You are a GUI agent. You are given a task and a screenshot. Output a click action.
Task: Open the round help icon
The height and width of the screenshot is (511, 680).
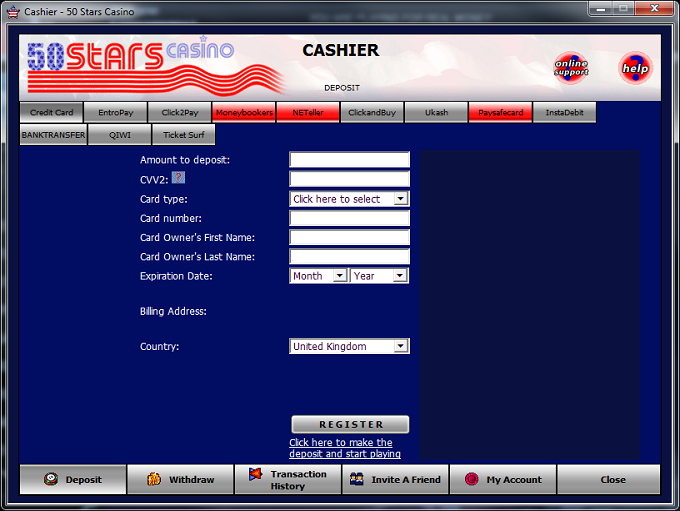coord(635,68)
